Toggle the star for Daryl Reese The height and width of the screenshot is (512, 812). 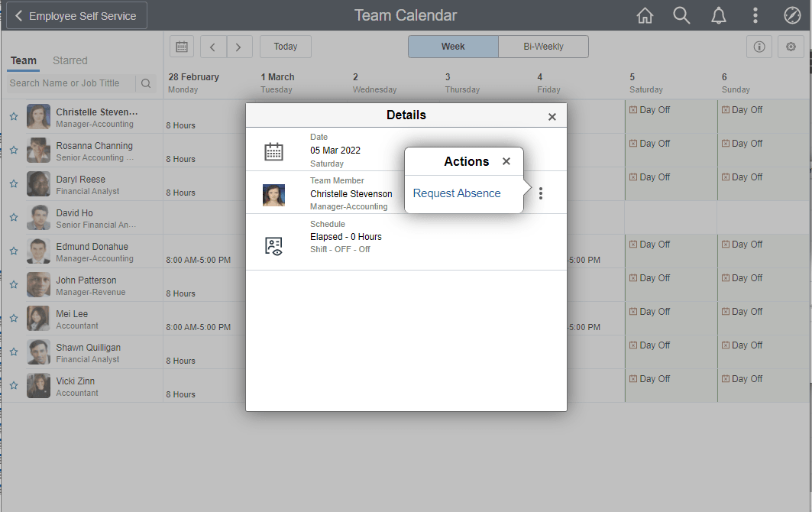tap(13, 183)
